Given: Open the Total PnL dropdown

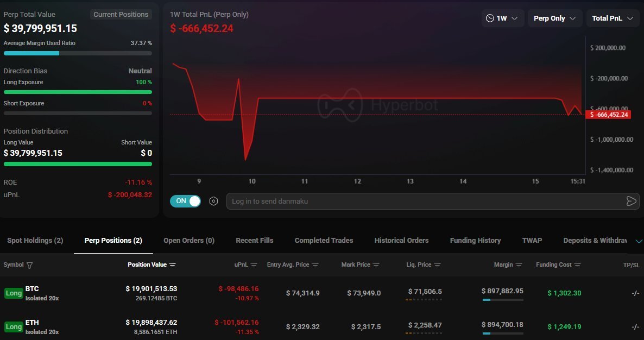Looking at the screenshot, I should pos(613,18).
